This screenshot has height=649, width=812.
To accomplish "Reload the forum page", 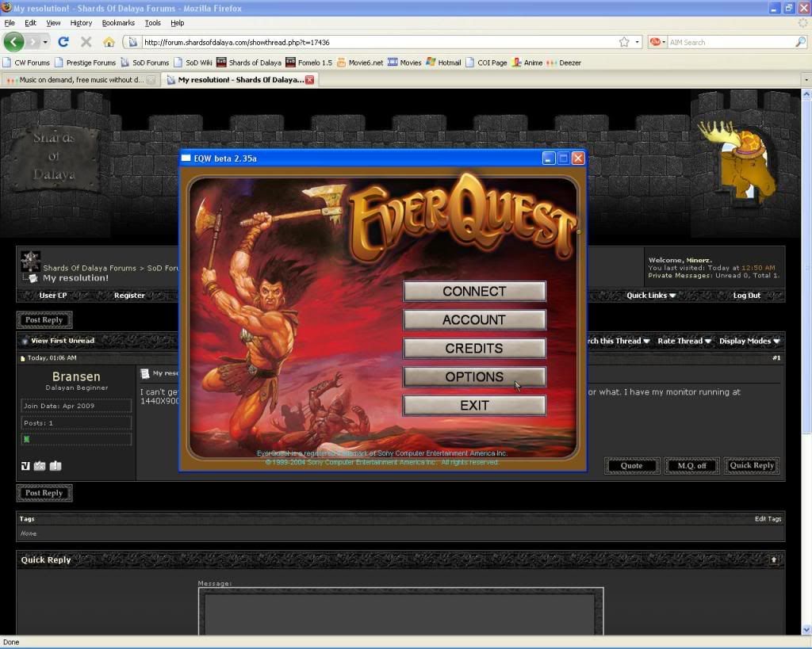I will (x=63, y=42).
